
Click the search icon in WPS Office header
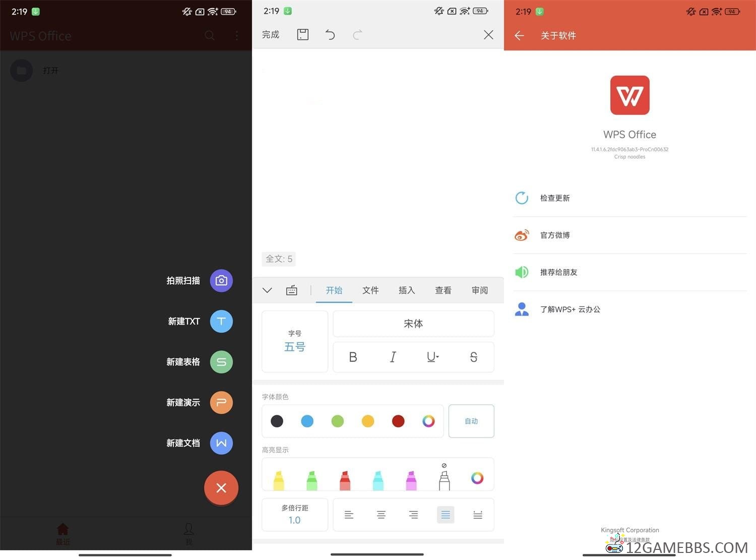point(210,35)
